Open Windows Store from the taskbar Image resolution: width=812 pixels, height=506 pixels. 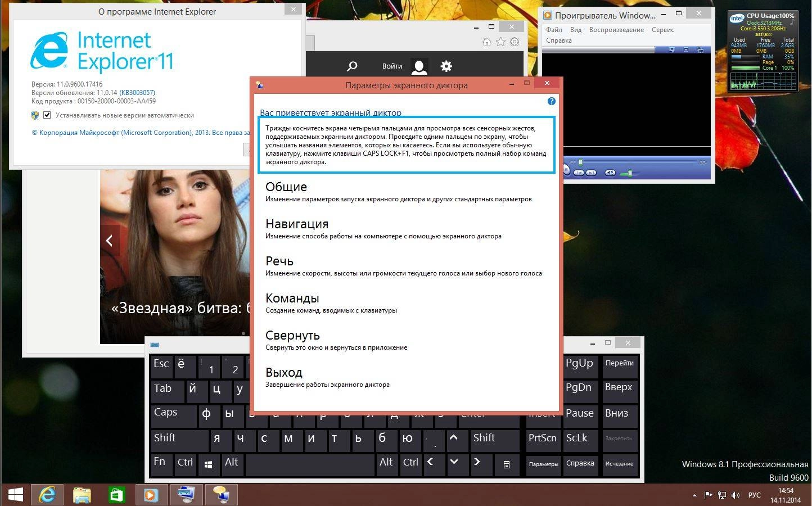(x=116, y=495)
